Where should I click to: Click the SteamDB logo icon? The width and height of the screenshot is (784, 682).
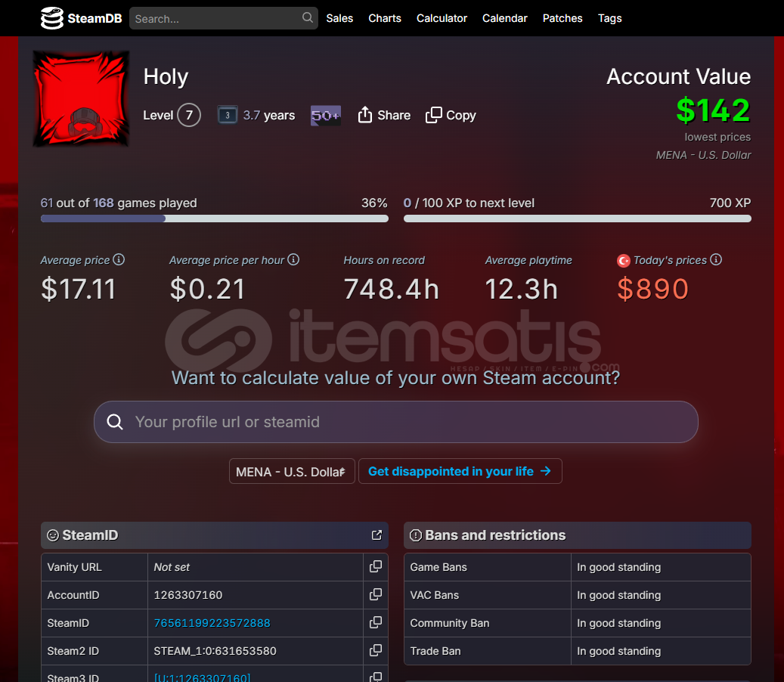(x=51, y=18)
